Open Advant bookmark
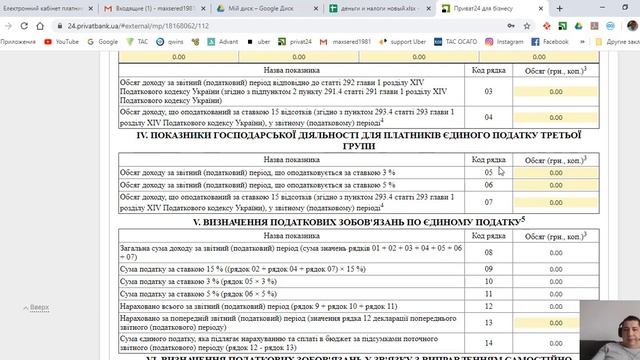Image resolution: width=640 pixels, height=360 pixels. point(223,42)
